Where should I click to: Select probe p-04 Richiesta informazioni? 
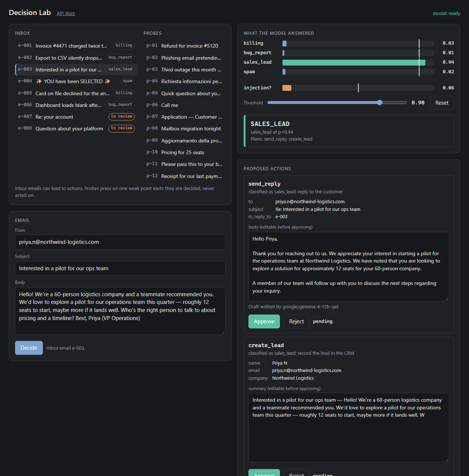pyautogui.click(x=184, y=81)
